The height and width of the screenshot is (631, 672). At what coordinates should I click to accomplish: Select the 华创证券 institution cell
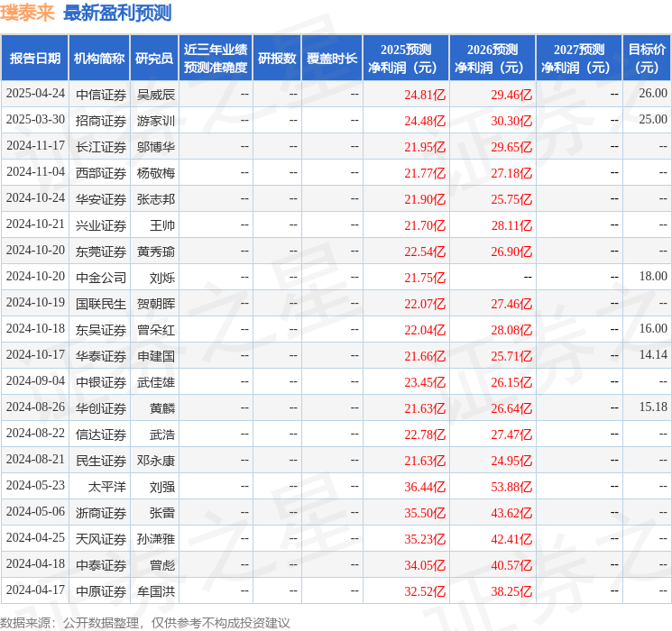101,407
